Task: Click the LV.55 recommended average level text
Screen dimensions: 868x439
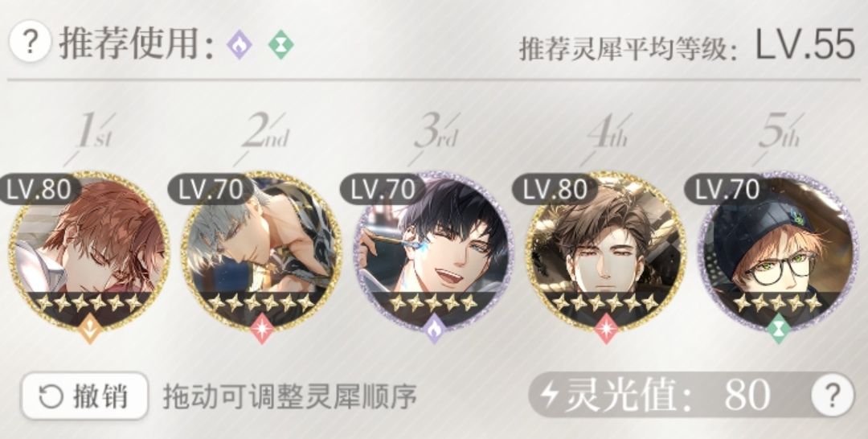Action: 805,45
